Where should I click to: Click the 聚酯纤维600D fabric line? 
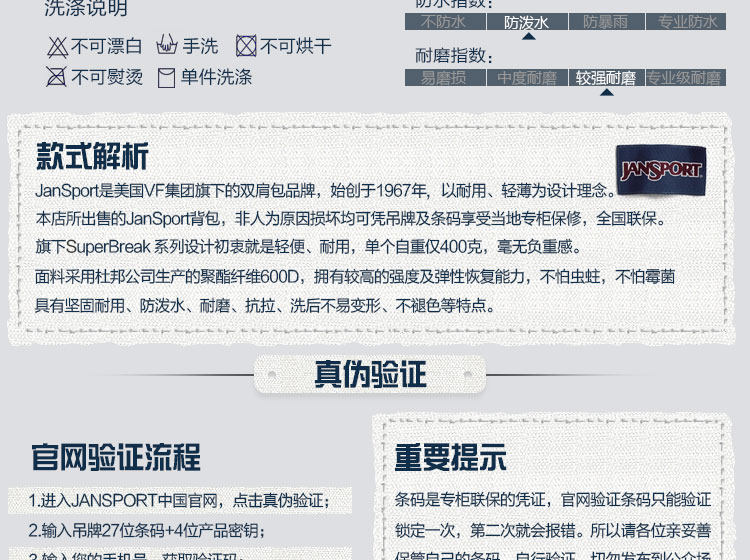[x=355, y=276]
